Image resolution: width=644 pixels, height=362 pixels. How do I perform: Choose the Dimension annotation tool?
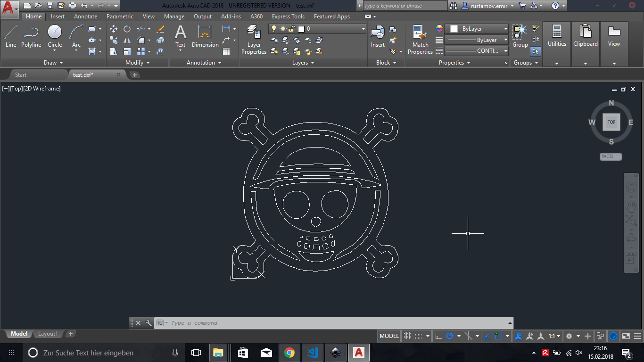tap(205, 36)
